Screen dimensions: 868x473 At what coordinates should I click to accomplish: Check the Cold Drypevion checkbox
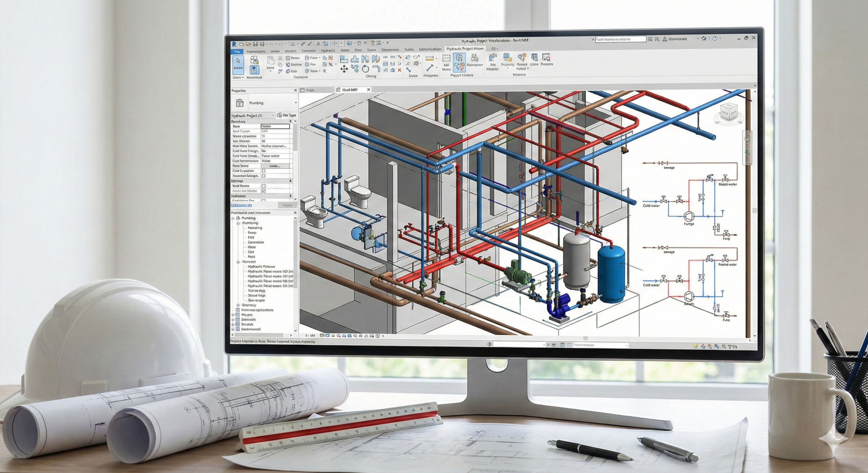pos(263,171)
